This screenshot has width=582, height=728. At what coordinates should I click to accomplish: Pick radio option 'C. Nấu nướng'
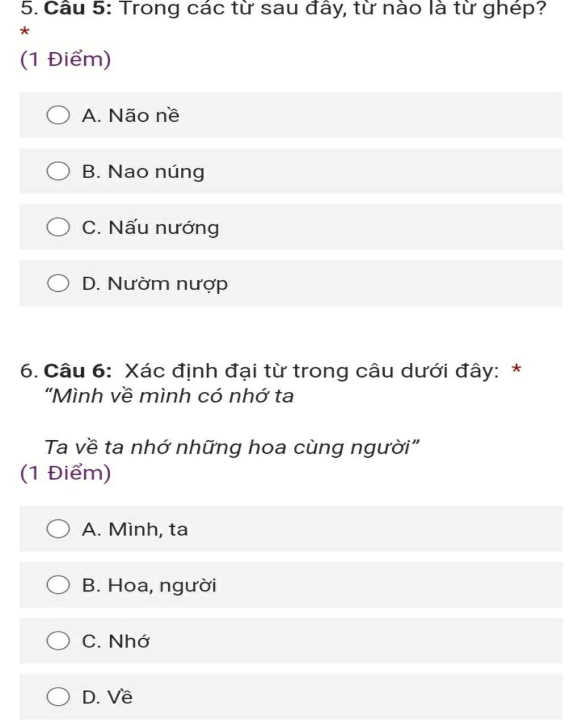[x=58, y=227]
